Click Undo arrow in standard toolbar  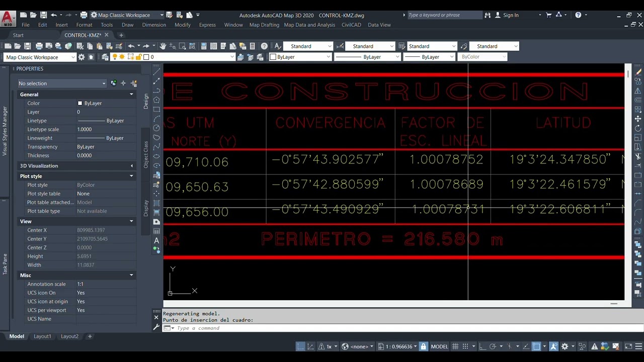[x=131, y=46]
